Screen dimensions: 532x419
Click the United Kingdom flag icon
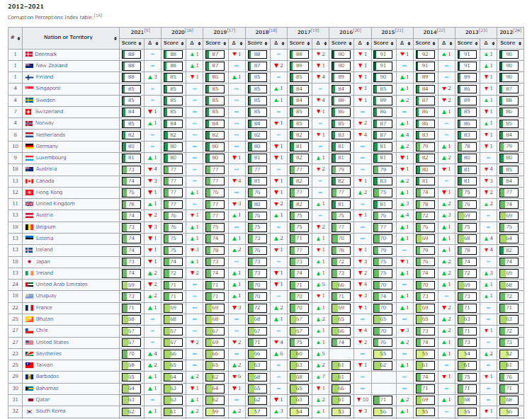29,204
